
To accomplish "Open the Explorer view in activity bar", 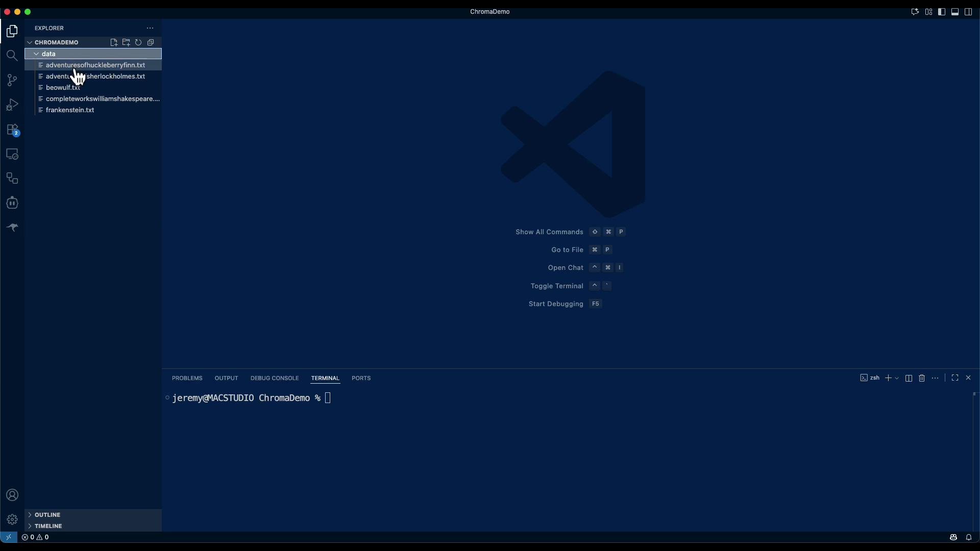I will coord(12,31).
